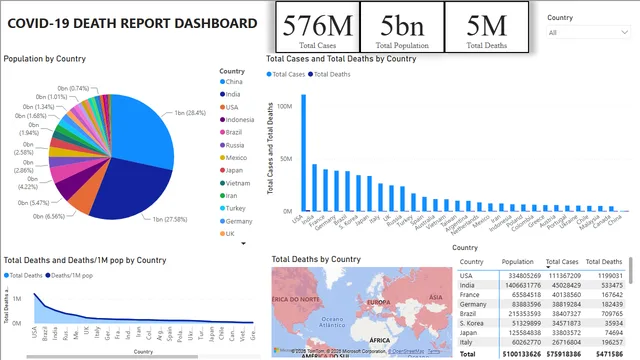Click the area chart horizontal scrollbar
This screenshot has width=640, height=360.
[x=112, y=357]
